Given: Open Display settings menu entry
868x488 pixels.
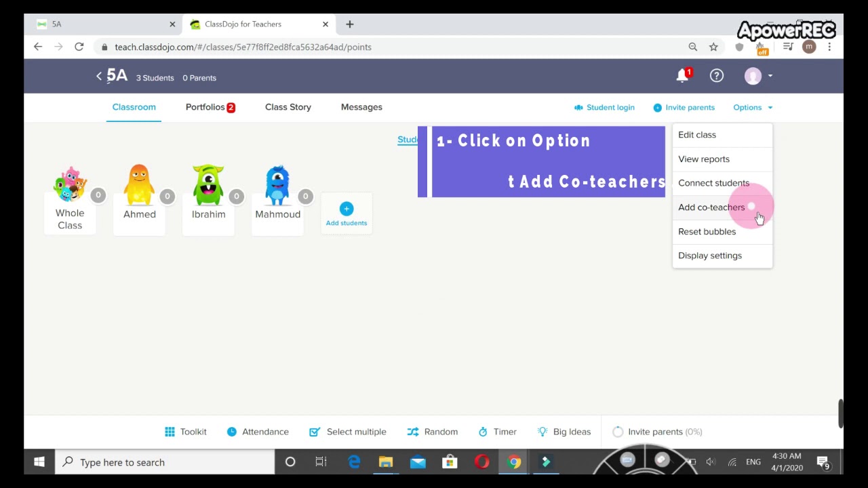Looking at the screenshot, I should coord(722,256).
